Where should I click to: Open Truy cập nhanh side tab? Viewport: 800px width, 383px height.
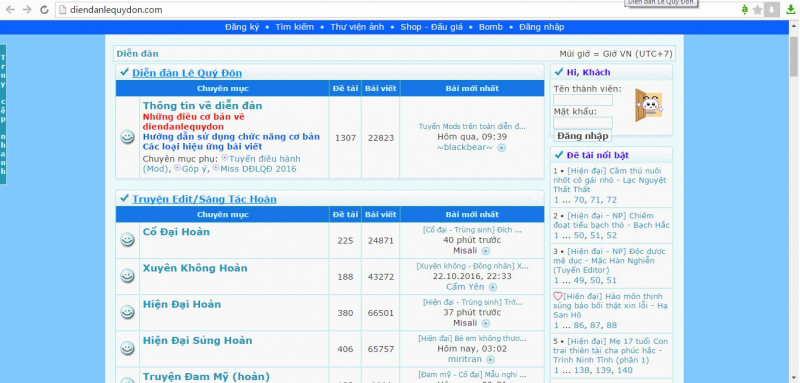tap(3, 114)
